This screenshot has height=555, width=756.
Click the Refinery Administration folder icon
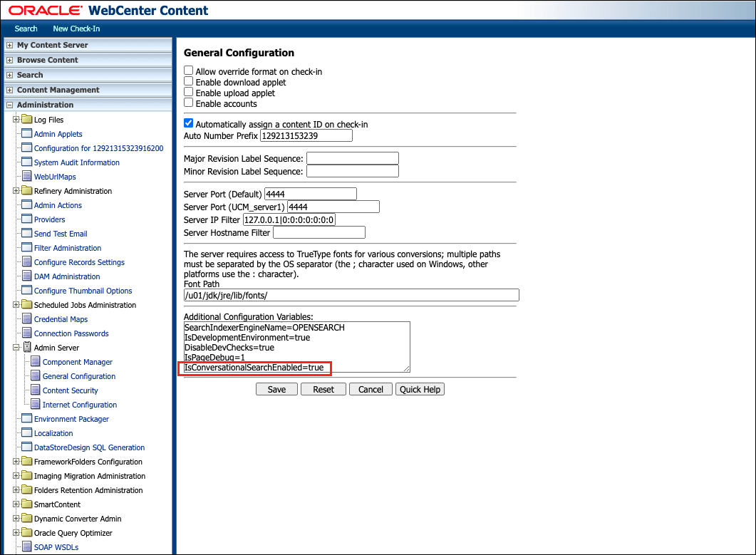click(x=26, y=190)
